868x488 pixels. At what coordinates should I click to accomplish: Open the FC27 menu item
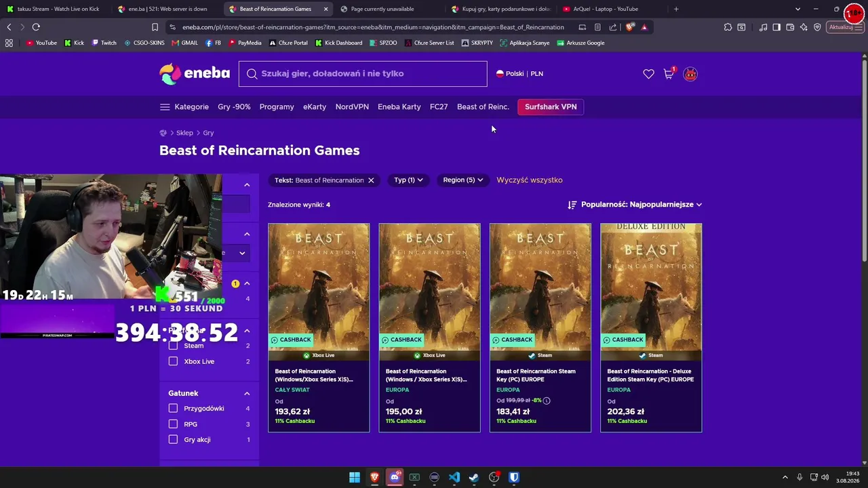click(439, 107)
